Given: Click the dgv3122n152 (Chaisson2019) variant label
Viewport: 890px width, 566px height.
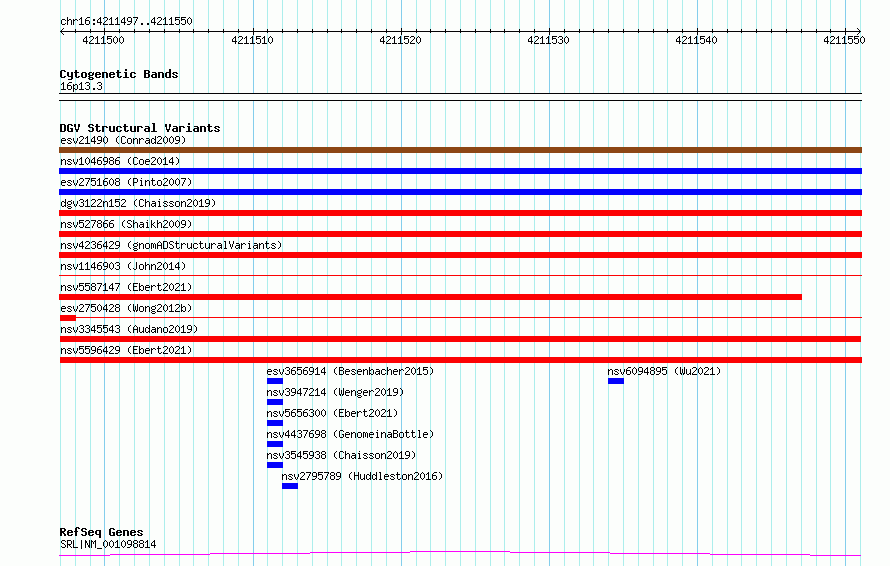Looking at the screenshot, I should (x=138, y=203).
